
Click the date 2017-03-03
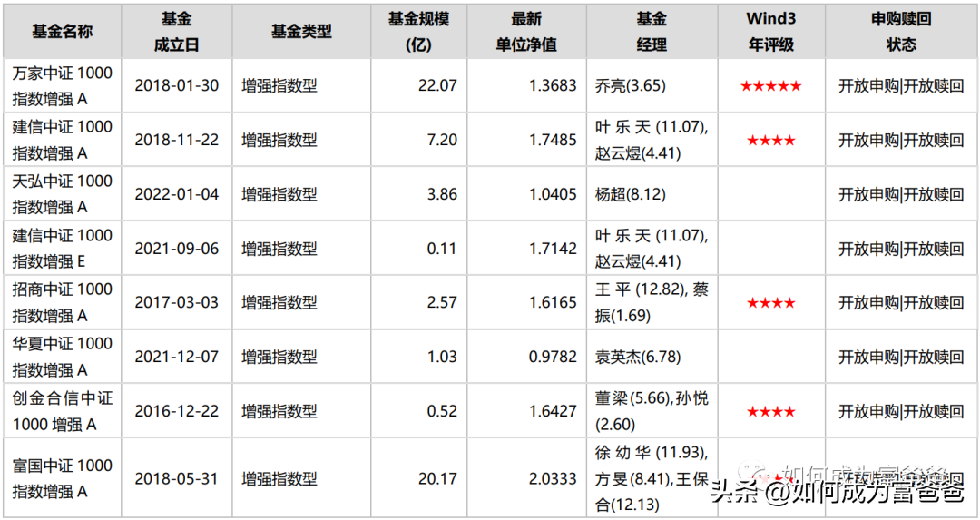[x=177, y=302]
